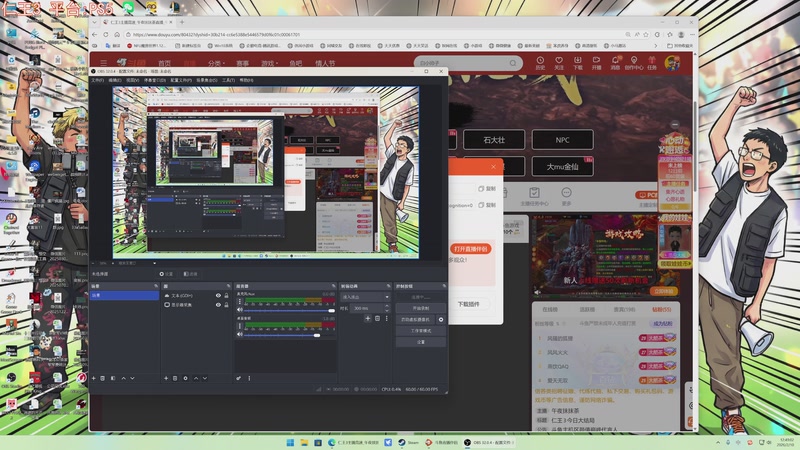Move selected scene down in OBS

(132, 378)
